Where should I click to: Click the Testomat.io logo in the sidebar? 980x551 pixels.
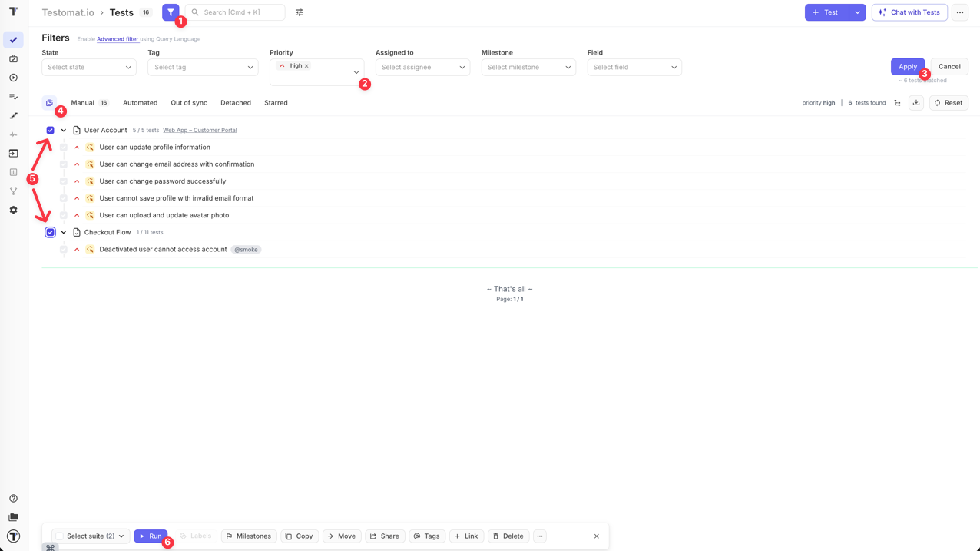(13, 12)
